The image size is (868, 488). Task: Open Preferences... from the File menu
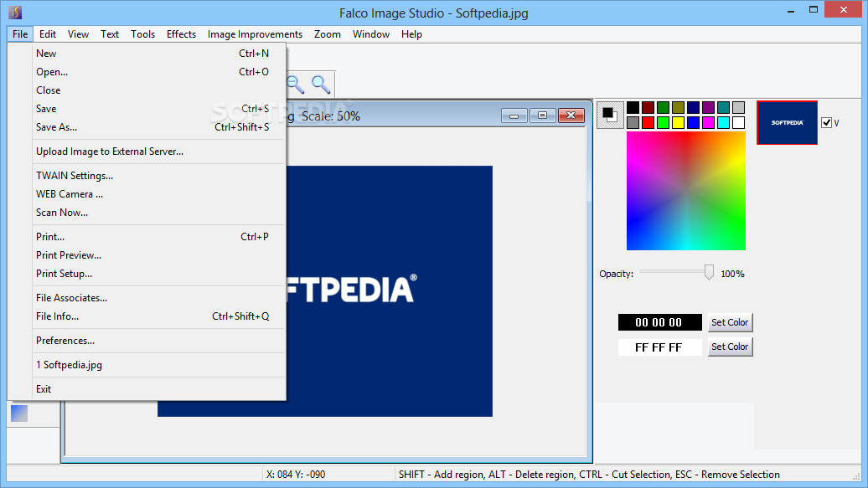coord(147,341)
